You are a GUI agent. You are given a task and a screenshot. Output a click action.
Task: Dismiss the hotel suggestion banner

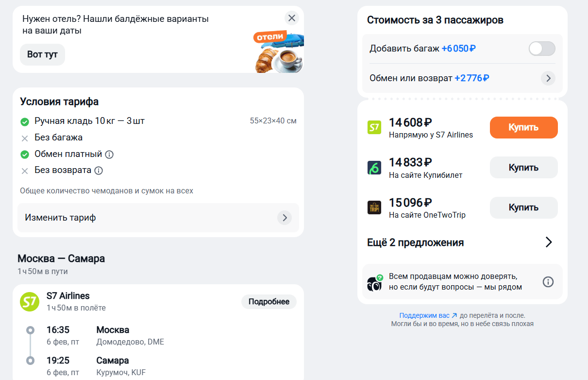pos(292,18)
